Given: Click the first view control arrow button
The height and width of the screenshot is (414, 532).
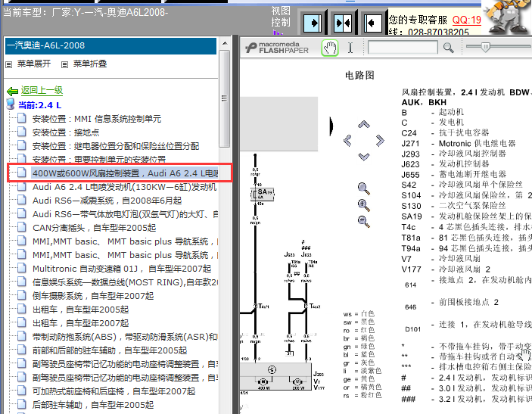Looking at the screenshot, I should tap(312, 23).
